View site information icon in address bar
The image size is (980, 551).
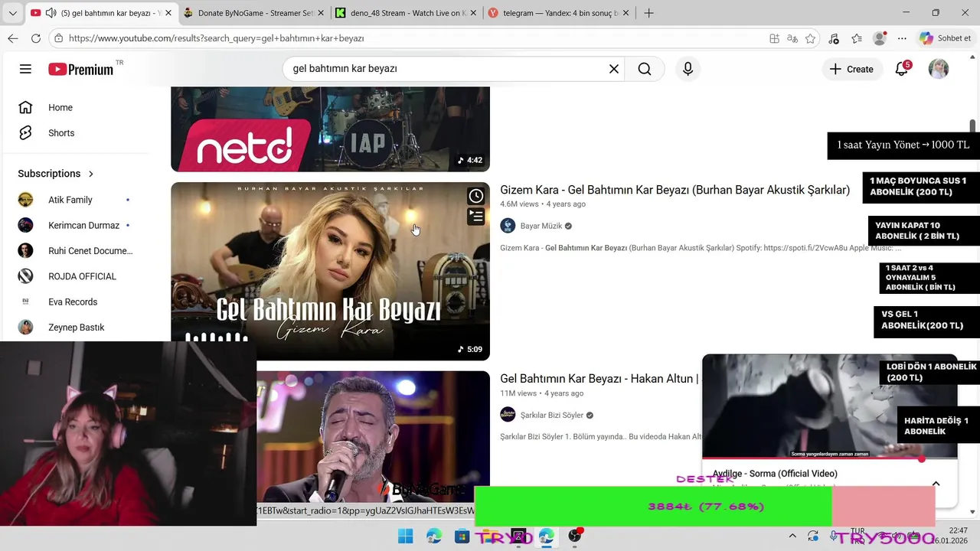58,38
